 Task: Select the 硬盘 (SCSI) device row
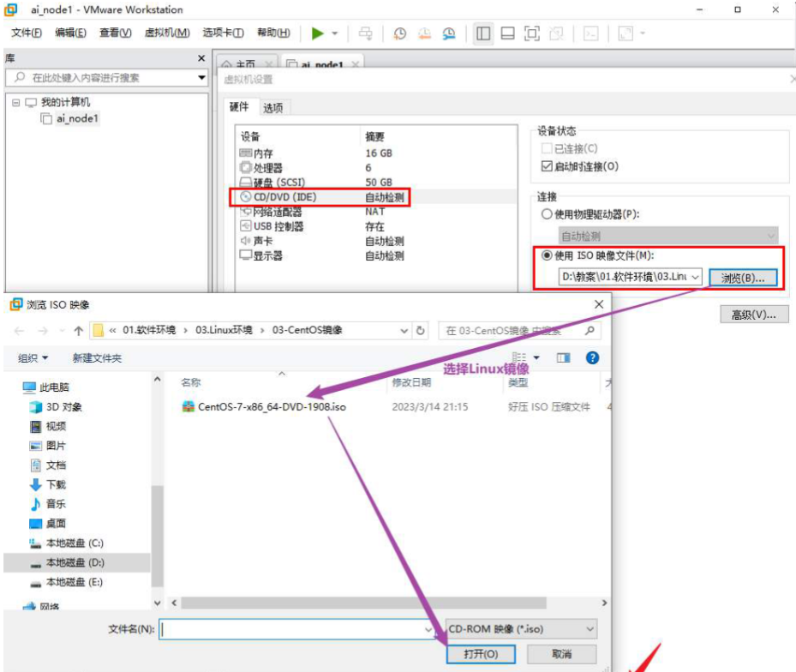pos(376,183)
